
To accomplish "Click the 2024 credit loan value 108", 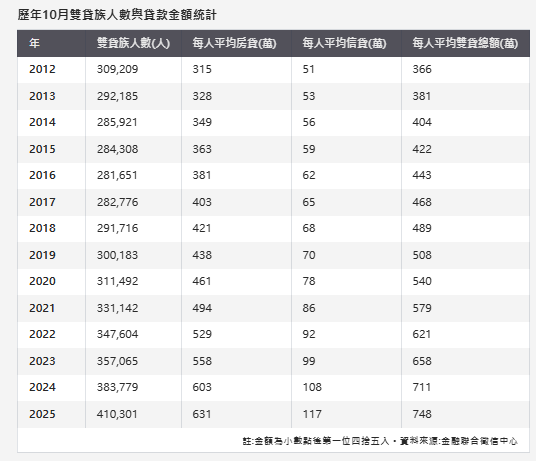I will point(312,387).
